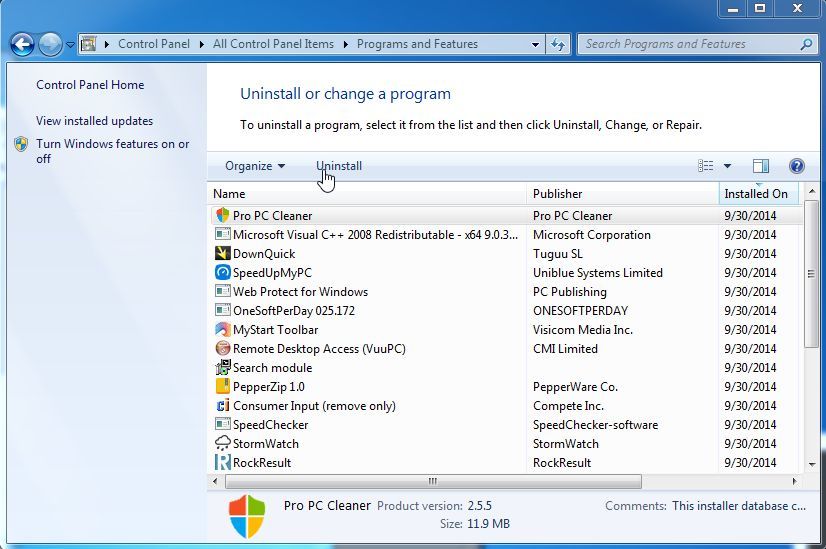
Task: Click the Remote Desktop Access (VuuPC) icon
Action: (x=223, y=348)
